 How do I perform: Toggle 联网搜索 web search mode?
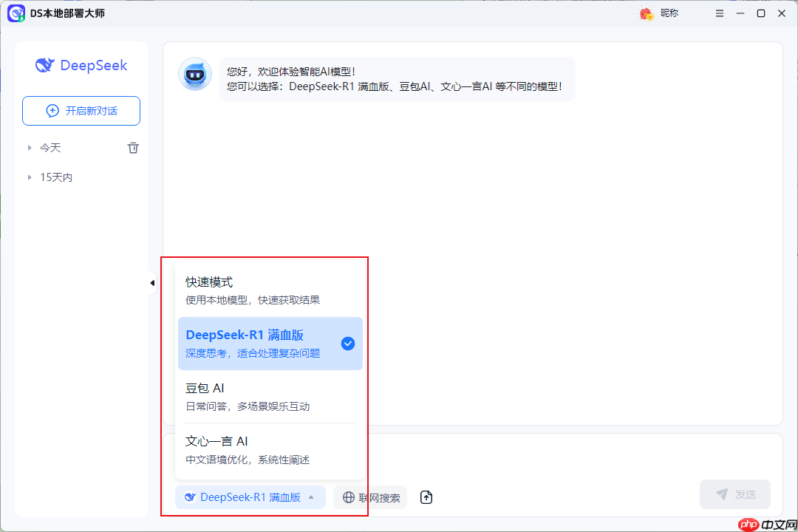(x=369, y=497)
